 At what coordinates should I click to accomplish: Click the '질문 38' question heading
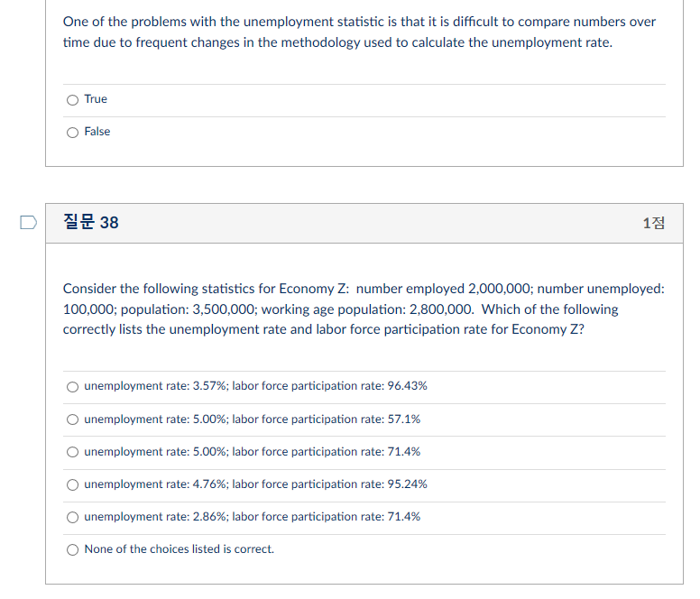tap(90, 222)
